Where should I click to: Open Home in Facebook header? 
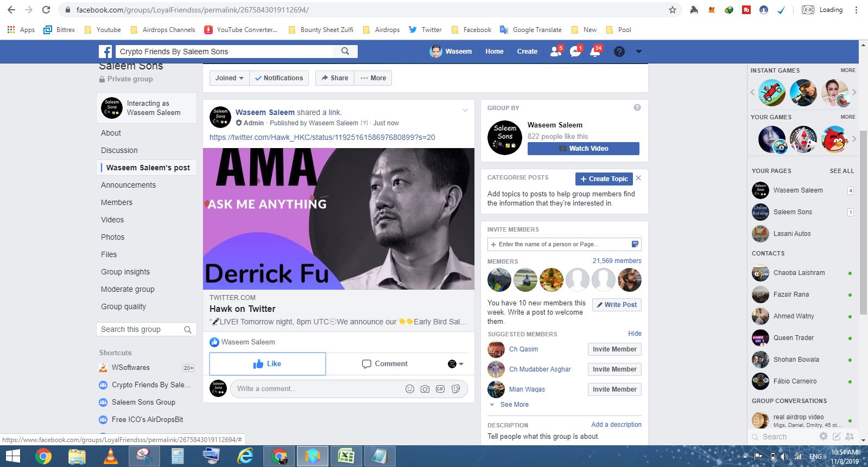click(x=495, y=52)
